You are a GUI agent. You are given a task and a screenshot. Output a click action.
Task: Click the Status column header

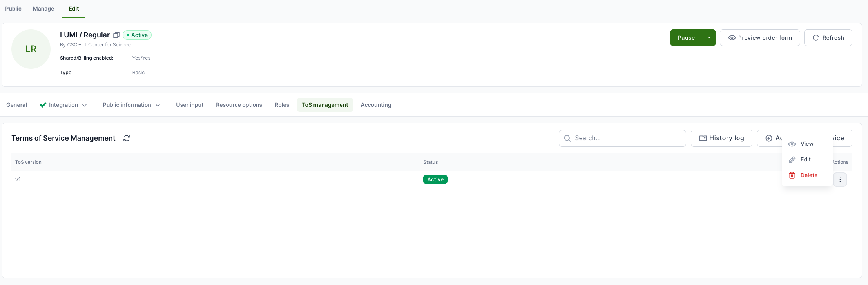tap(430, 162)
